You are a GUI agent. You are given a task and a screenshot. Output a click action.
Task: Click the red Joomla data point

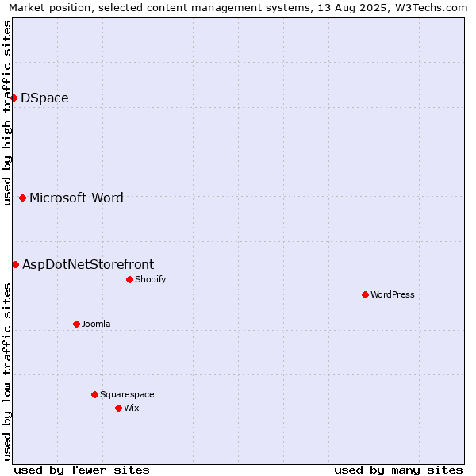pyautogui.click(x=76, y=324)
